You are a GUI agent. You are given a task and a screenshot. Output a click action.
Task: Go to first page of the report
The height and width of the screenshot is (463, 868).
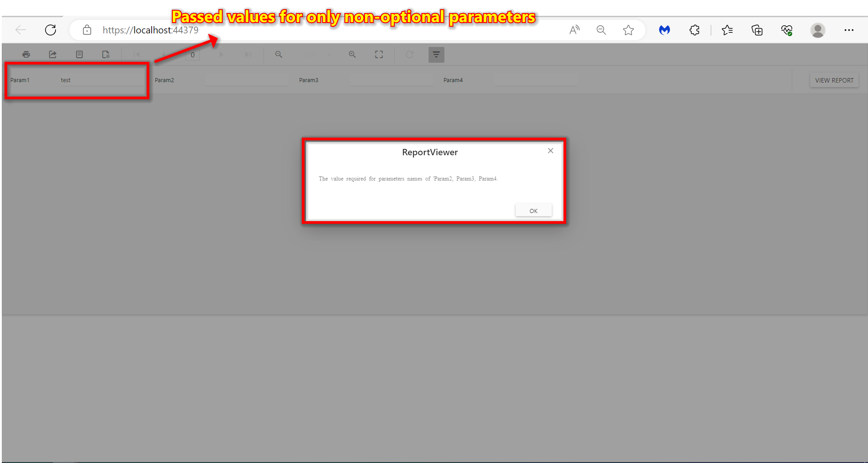coord(137,55)
